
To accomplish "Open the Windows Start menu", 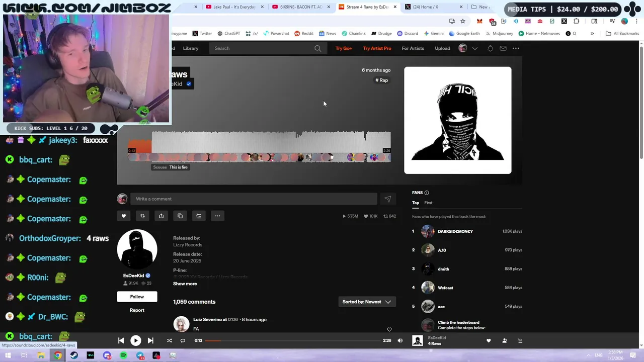I will point(8,355).
